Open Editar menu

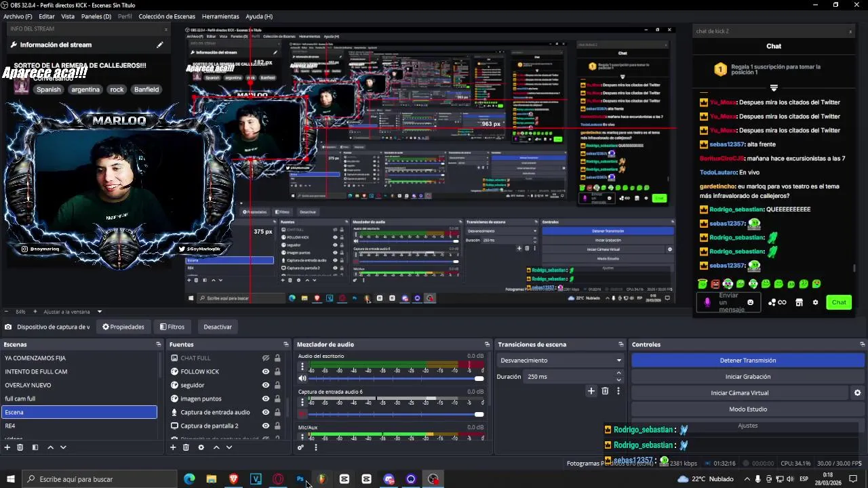(47, 16)
